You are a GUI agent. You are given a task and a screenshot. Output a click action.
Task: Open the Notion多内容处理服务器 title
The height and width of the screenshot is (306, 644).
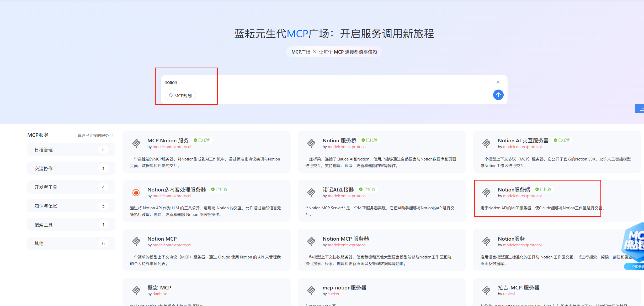tap(177, 190)
